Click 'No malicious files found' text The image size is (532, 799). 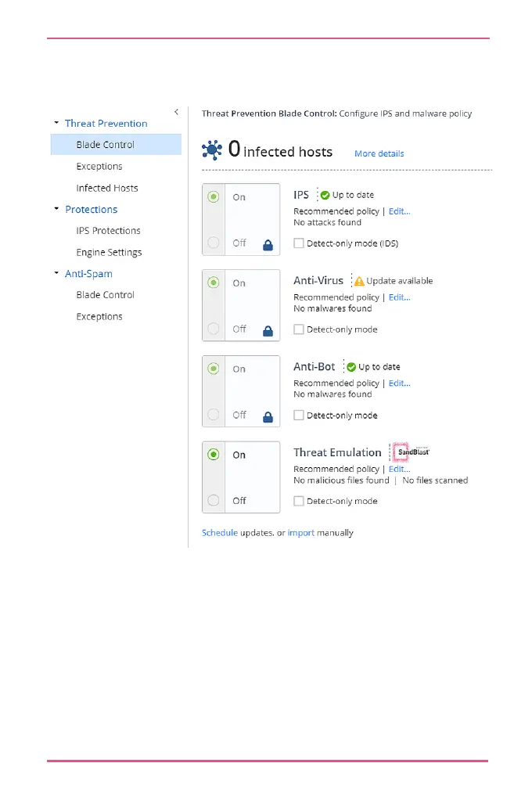[341, 480]
